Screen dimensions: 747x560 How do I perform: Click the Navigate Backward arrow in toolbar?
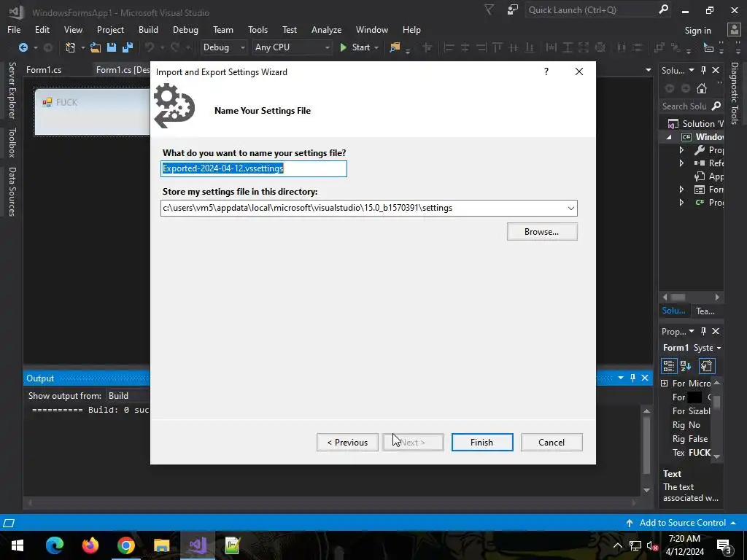23,47
